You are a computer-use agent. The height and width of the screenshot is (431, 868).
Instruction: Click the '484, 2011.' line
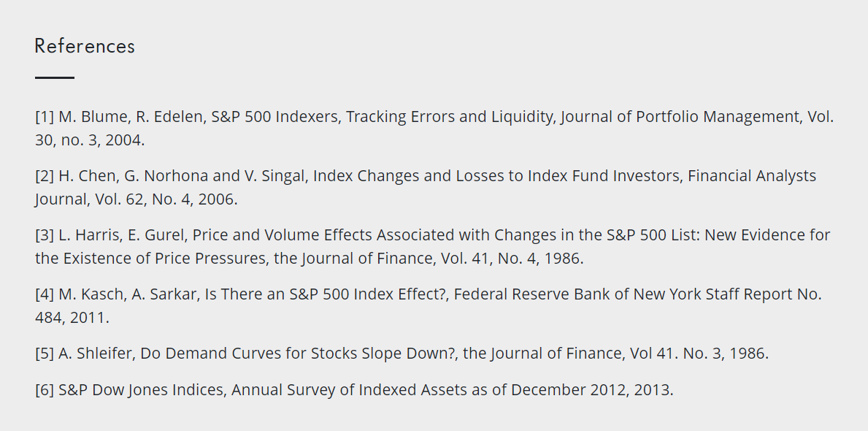click(72, 318)
